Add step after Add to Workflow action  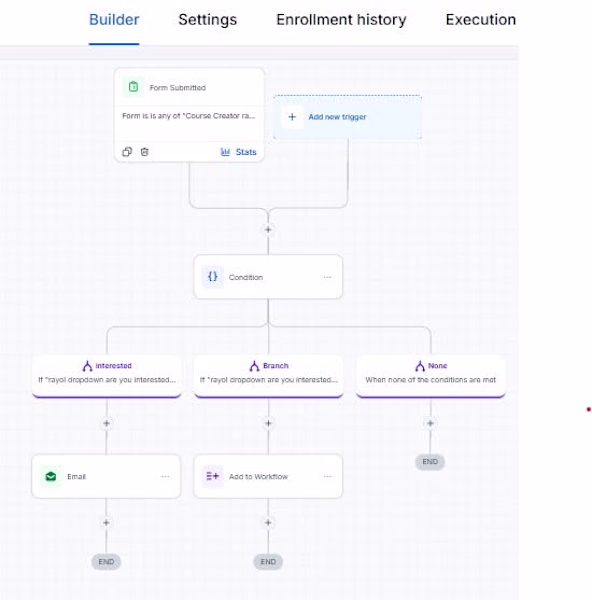[268, 523]
